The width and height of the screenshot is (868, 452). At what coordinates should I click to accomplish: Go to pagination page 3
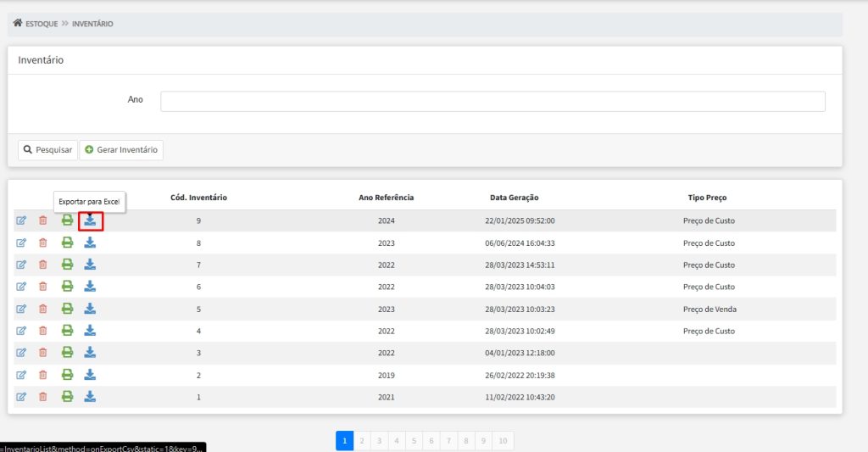(x=379, y=441)
